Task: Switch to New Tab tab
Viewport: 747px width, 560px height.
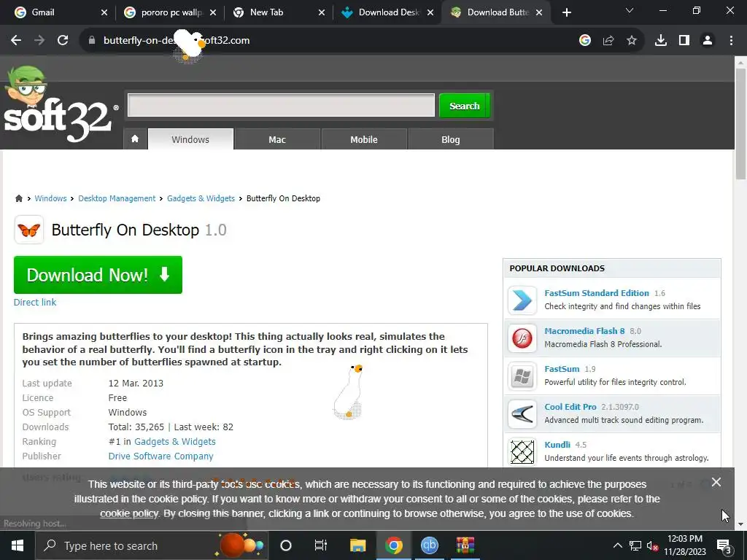Action: (x=278, y=13)
